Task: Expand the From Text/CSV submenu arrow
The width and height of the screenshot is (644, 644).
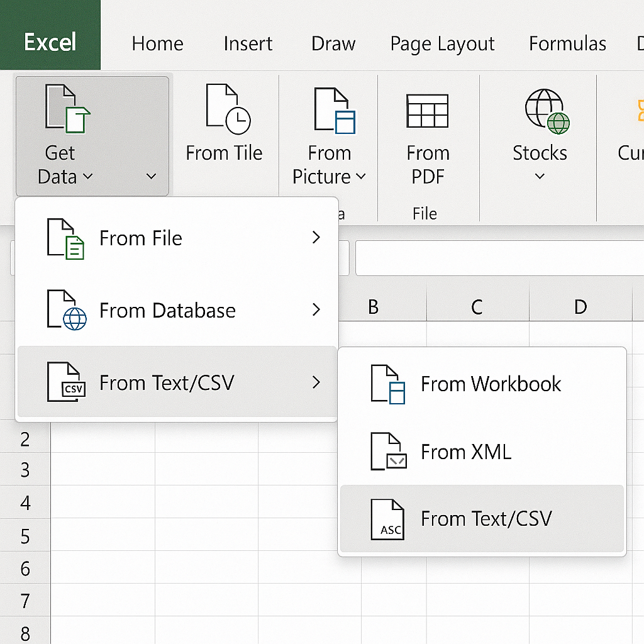Action: click(x=316, y=382)
